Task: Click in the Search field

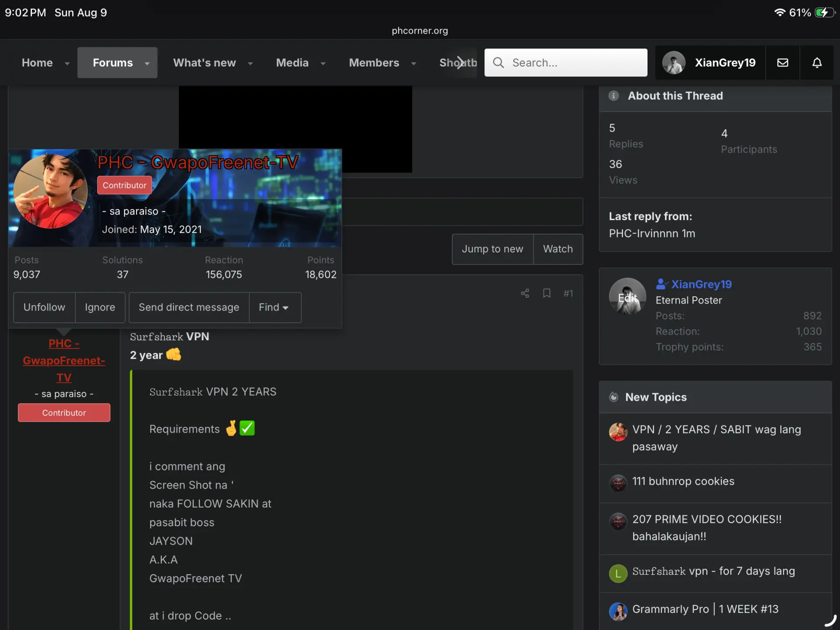Action: pos(566,63)
